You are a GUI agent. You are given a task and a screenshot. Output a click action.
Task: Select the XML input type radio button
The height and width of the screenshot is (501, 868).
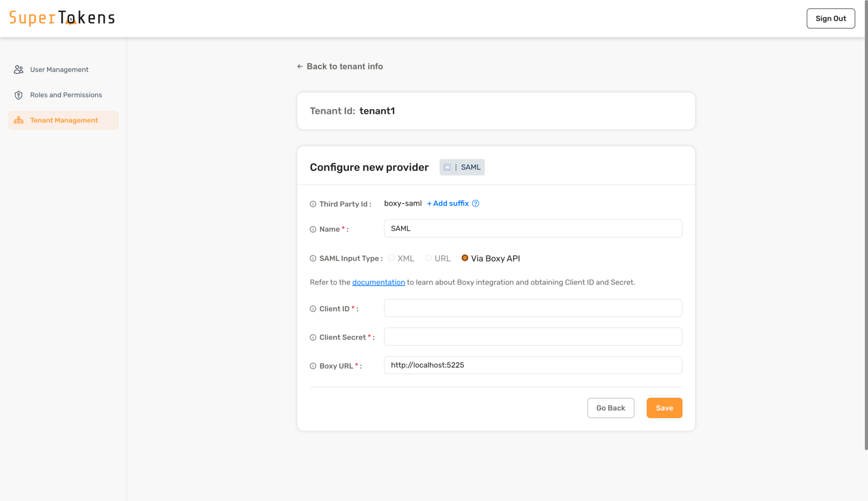point(391,258)
